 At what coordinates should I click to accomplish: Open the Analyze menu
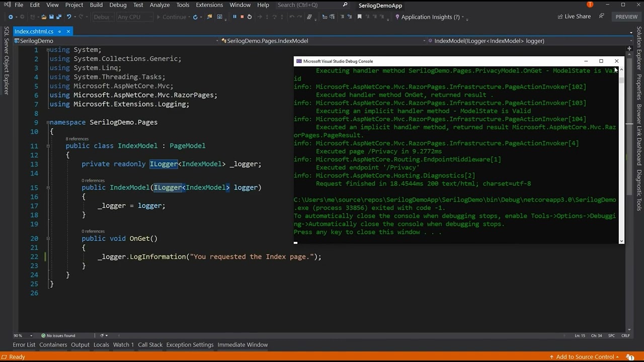point(159,5)
